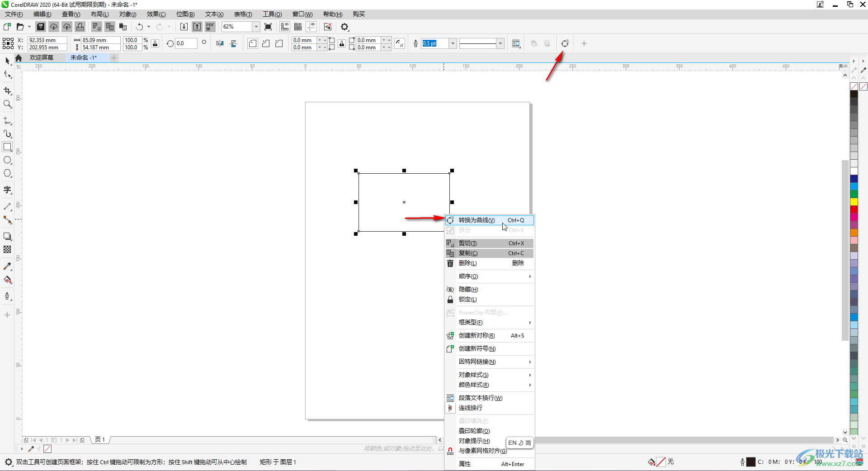Choose 创建新对称 in the context menu

[x=490, y=335]
